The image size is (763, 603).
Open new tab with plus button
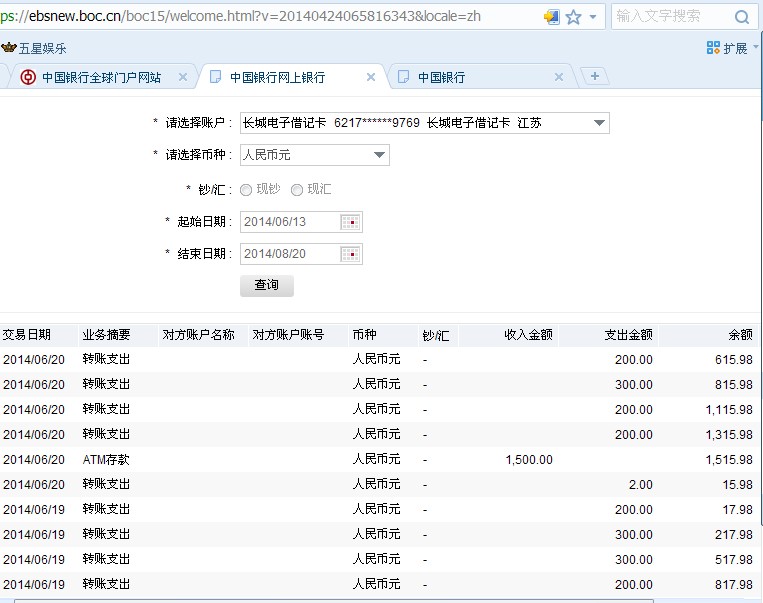594,77
